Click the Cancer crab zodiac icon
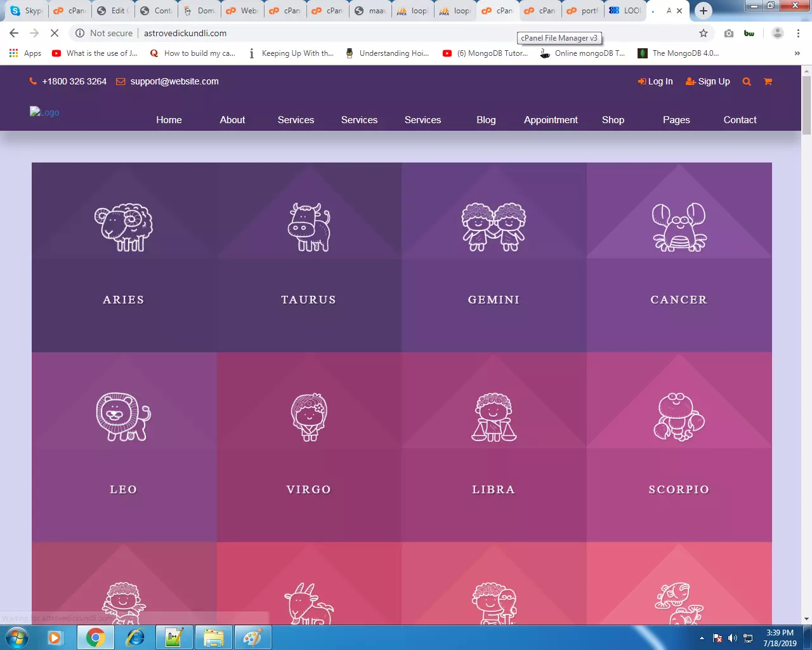This screenshot has width=812, height=650. [679, 227]
